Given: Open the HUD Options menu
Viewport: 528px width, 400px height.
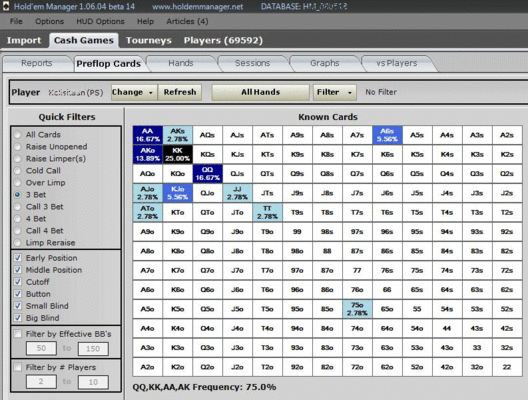Looking at the screenshot, I should click(100, 22).
